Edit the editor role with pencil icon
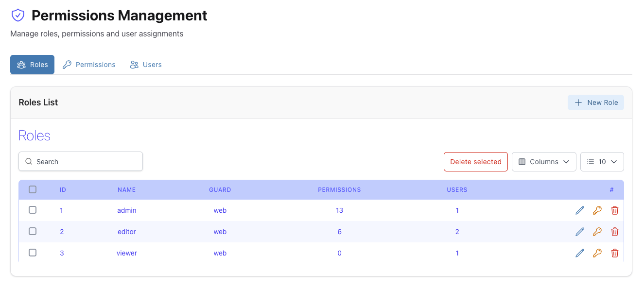Screen dimensions: 644x289 (x=579, y=232)
